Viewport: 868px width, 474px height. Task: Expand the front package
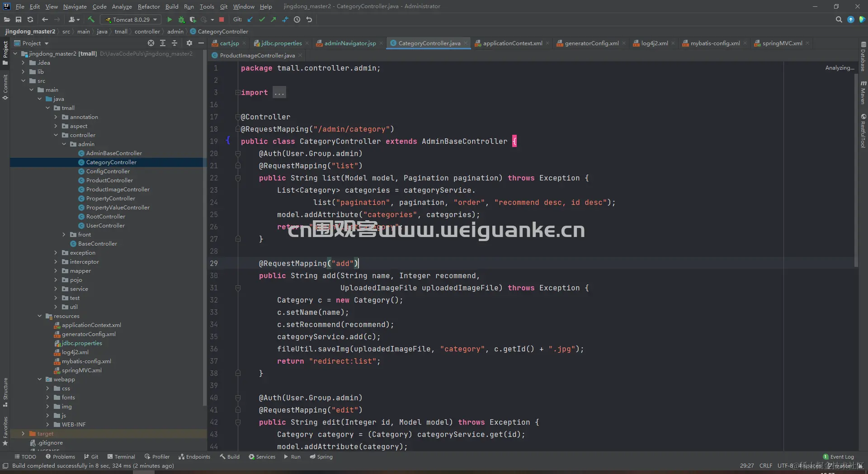click(x=64, y=235)
